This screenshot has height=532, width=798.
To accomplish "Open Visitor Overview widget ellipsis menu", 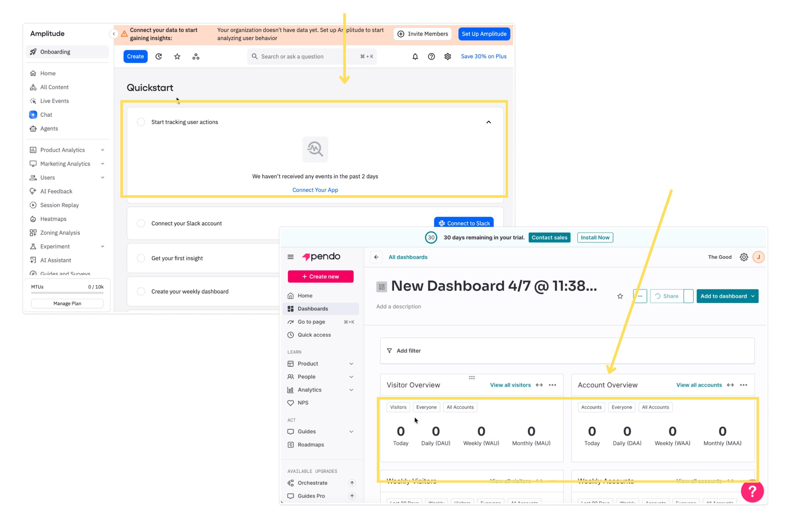I will [x=552, y=385].
